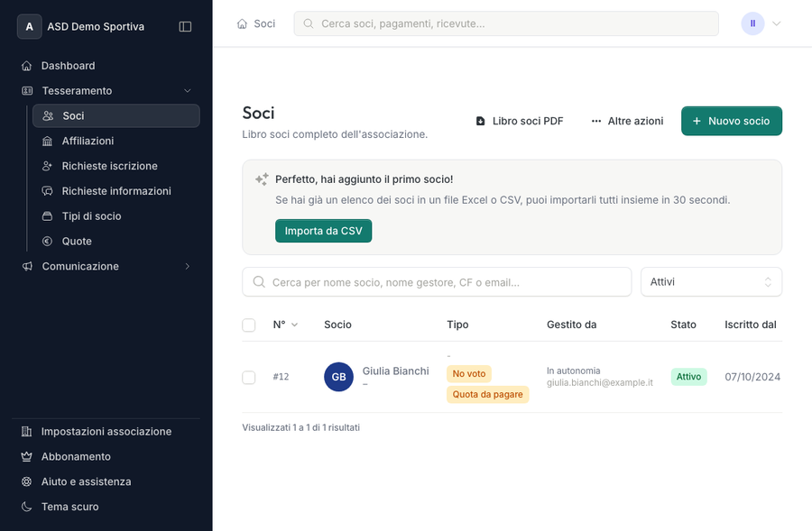
Task: Click the Attivo status badge
Action: click(x=688, y=377)
